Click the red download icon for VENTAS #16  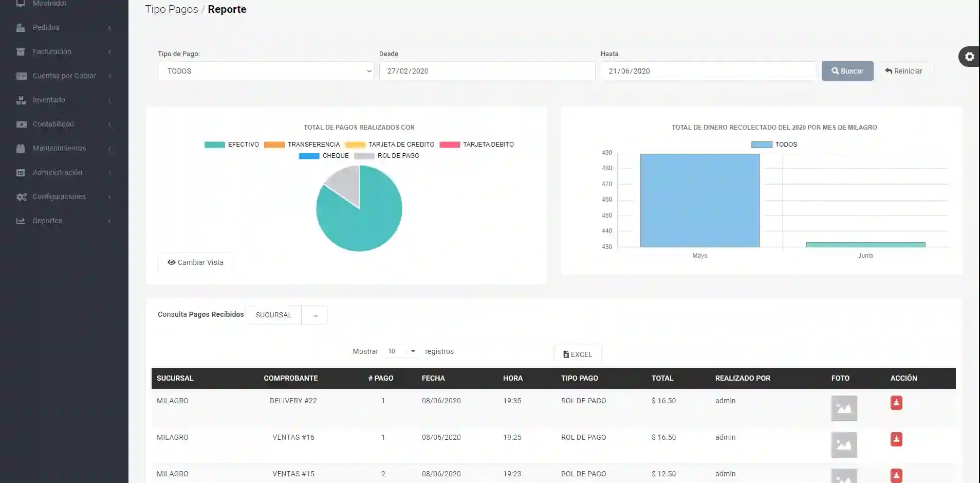(x=896, y=439)
